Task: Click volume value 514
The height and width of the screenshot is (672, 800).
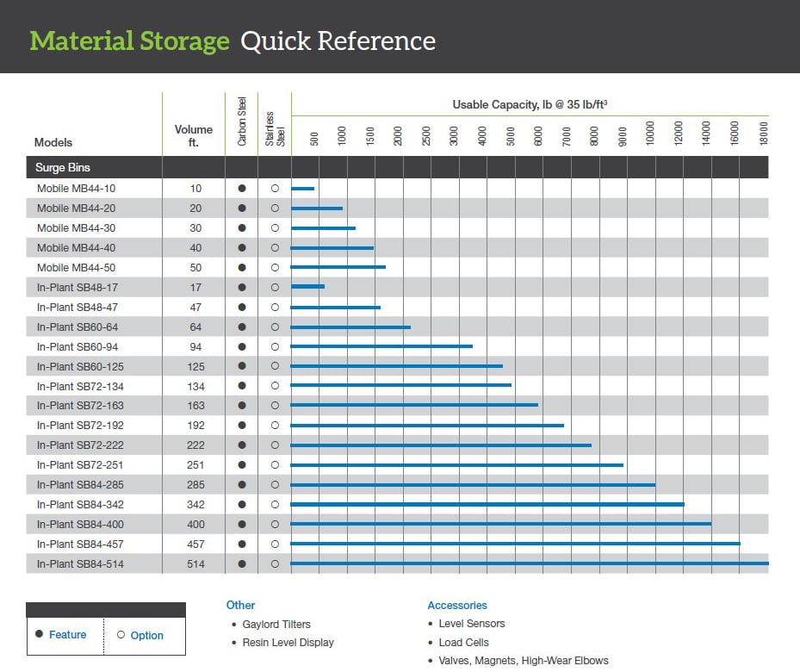Action: pyautogui.click(x=195, y=563)
